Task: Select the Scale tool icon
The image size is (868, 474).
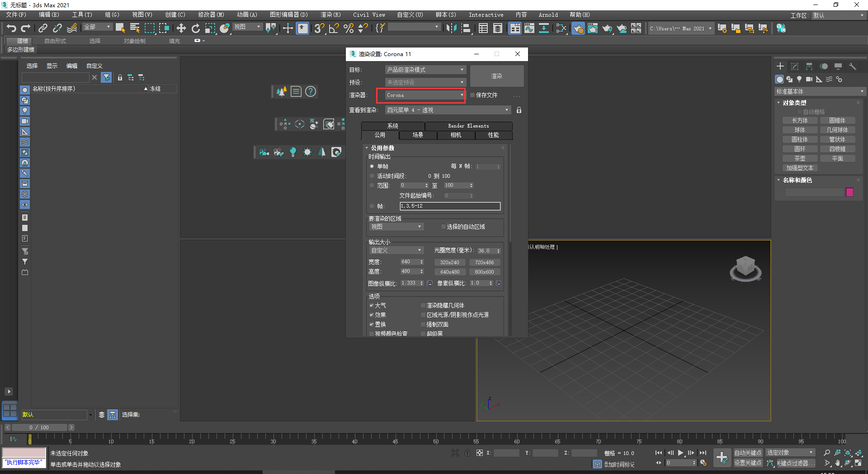Action: [x=210, y=28]
